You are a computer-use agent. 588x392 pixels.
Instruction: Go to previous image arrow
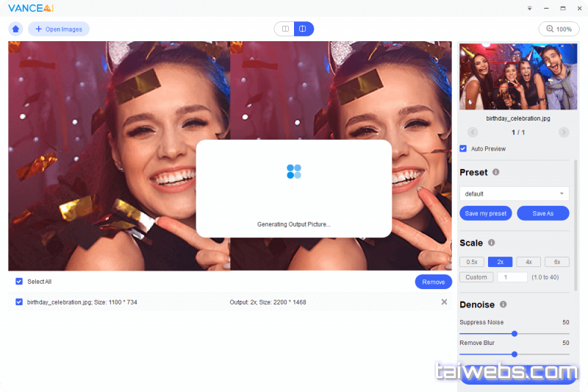click(x=473, y=132)
